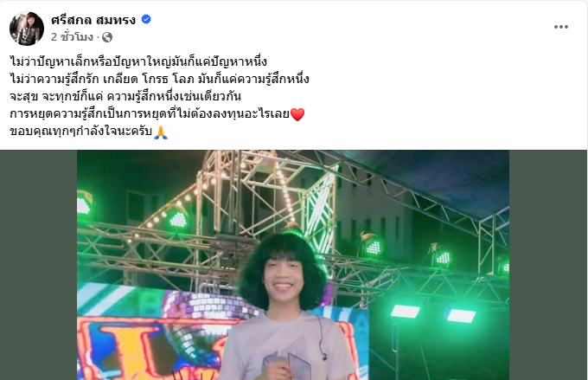Click the blue verified badge
Screen dimensions: 588x380
pyautogui.click(x=146, y=19)
